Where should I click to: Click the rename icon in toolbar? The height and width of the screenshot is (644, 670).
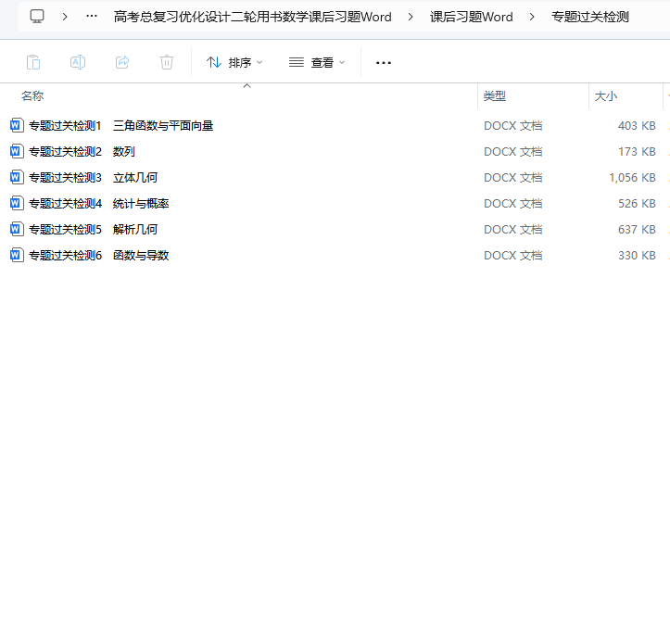pos(78,62)
